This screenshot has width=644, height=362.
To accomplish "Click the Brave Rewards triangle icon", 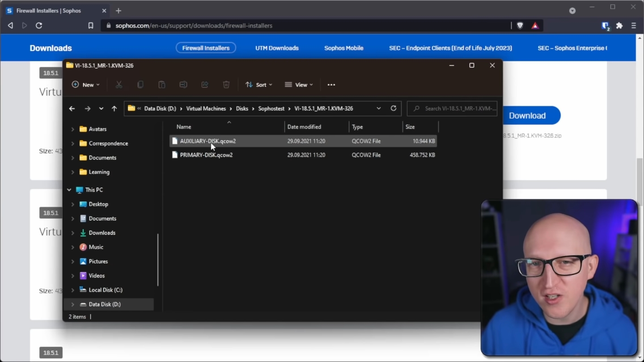I will pyautogui.click(x=535, y=25).
